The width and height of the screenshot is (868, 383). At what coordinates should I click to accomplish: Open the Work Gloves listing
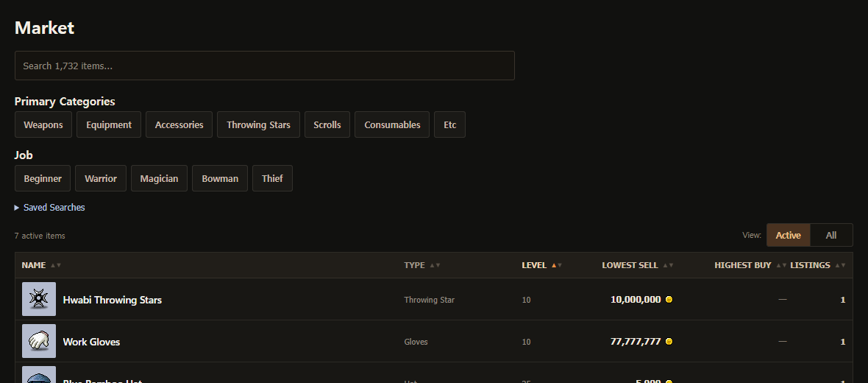(91, 342)
